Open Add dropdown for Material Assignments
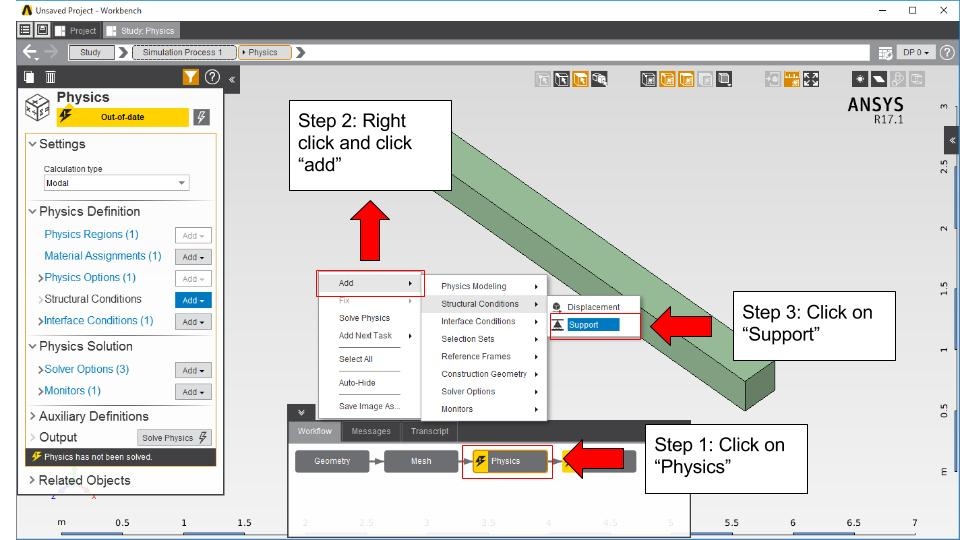Viewport: 960px width, 540px height. coord(193,257)
